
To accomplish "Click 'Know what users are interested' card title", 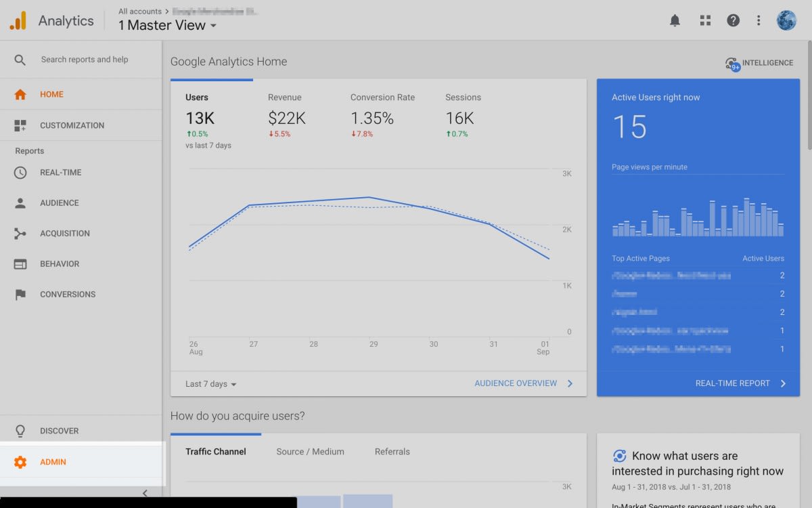I will [698, 464].
